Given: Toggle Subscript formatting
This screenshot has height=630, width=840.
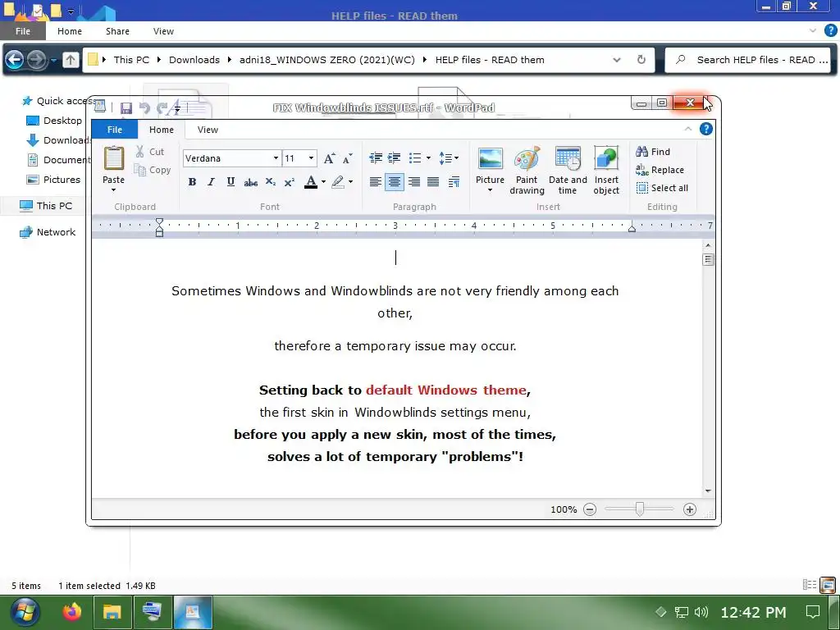Looking at the screenshot, I should [270, 182].
